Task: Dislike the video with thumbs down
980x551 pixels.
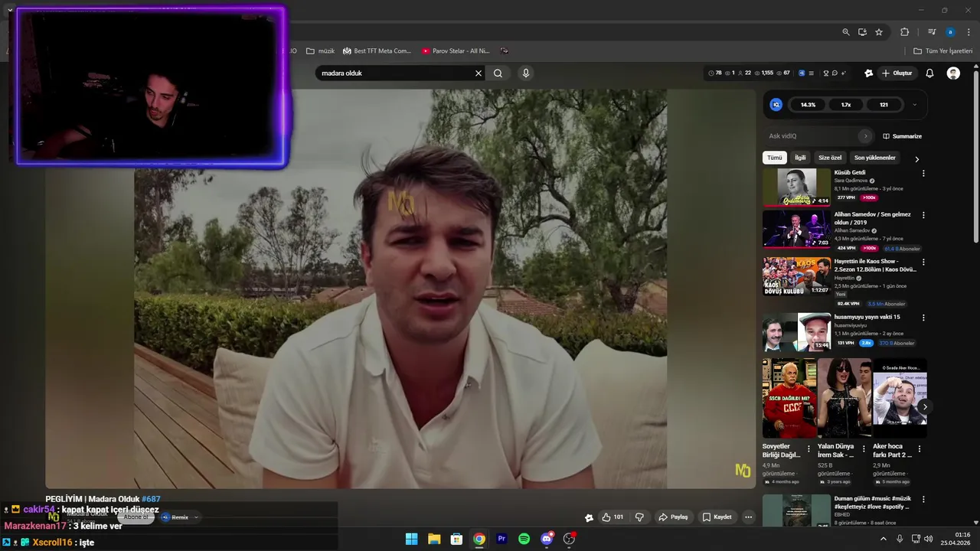Action: (x=639, y=517)
